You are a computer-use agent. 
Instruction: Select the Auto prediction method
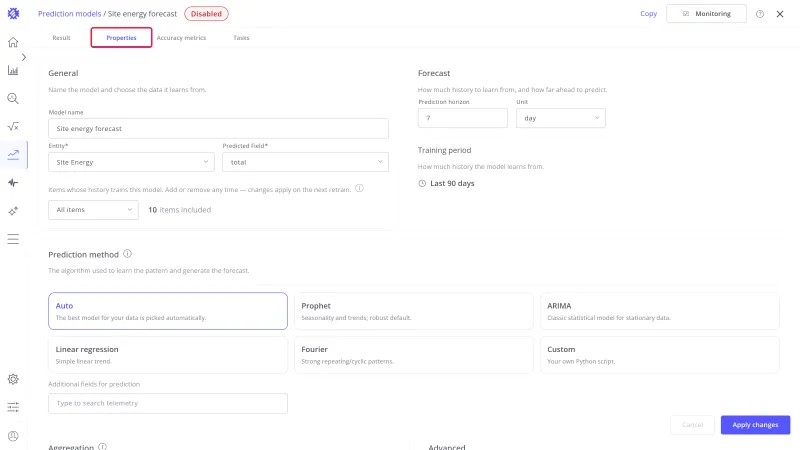(x=168, y=311)
